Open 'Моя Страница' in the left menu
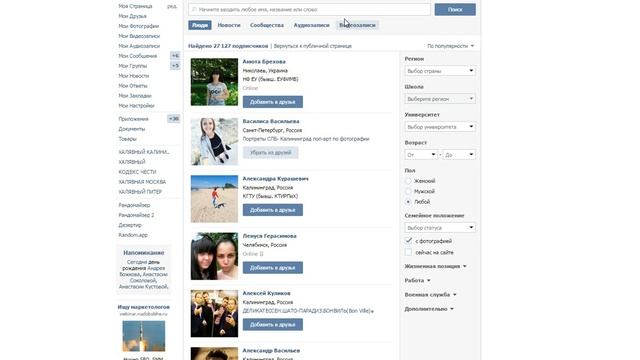 point(135,6)
